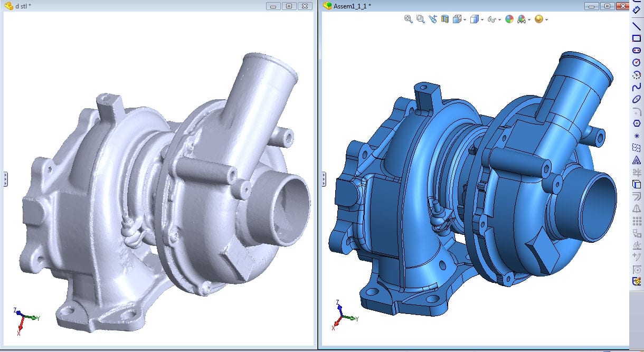Select the Circle sketch tool
The image size is (644, 352).
pos(637,62)
